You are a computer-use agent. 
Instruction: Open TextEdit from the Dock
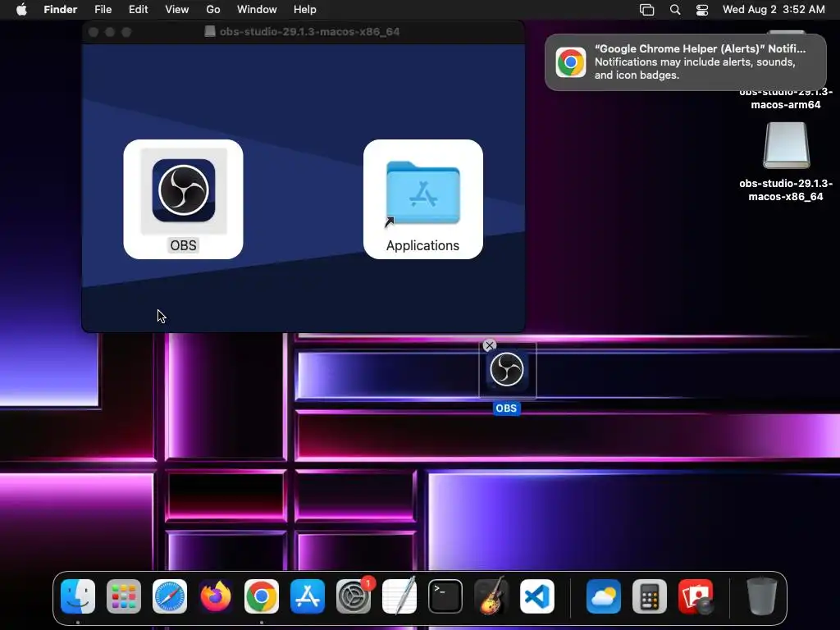pyautogui.click(x=399, y=596)
